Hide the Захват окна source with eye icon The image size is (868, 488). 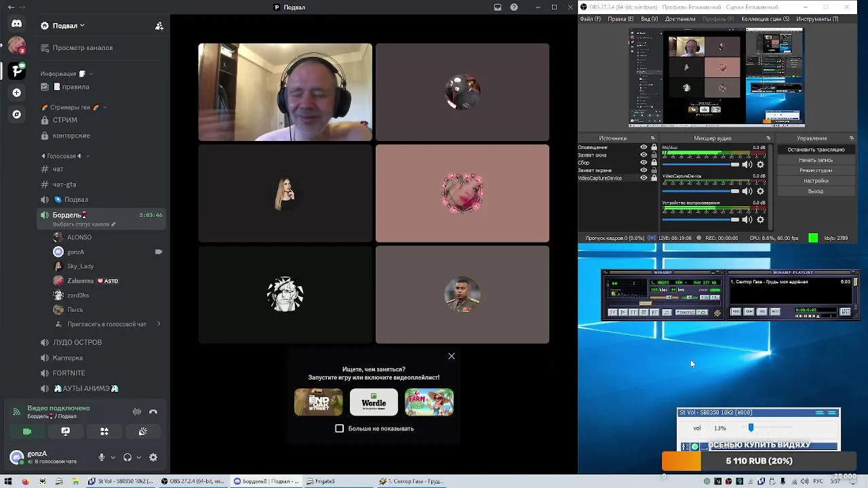point(644,155)
